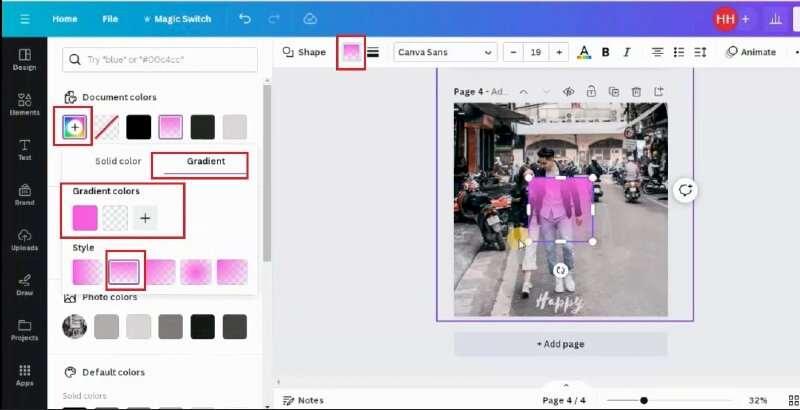
Task: Click the Shape button
Action: coord(304,52)
